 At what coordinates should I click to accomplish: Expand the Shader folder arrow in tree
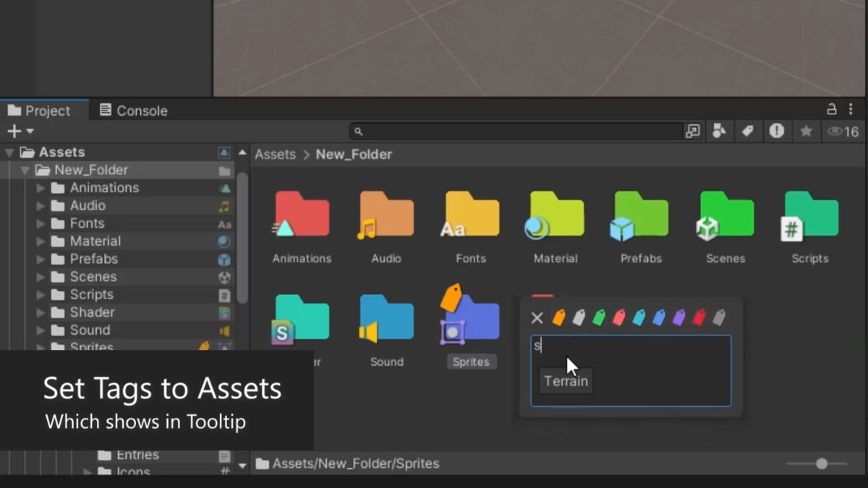(41, 312)
